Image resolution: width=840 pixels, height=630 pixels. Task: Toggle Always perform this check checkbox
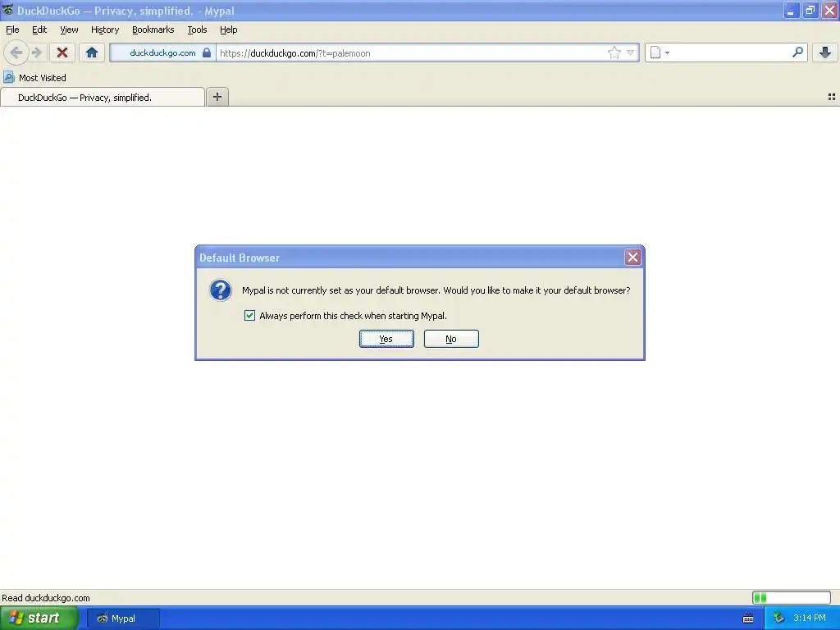[x=249, y=316]
